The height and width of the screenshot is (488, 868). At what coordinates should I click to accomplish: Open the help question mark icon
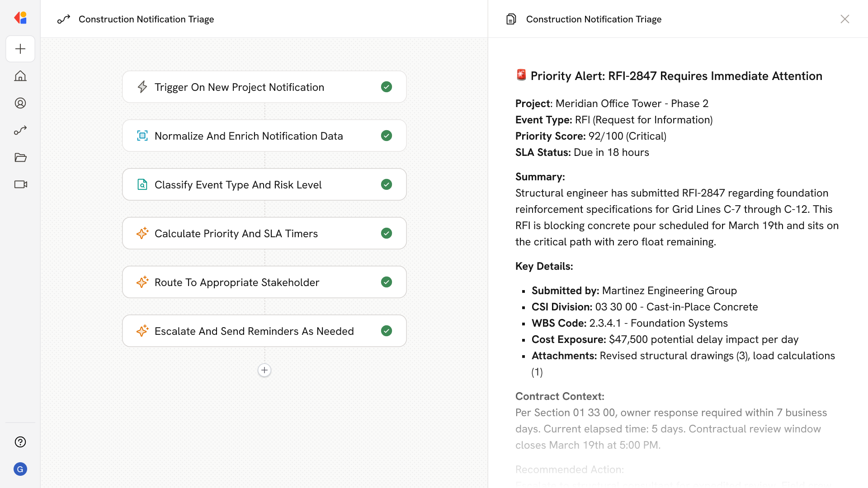point(20,442)
